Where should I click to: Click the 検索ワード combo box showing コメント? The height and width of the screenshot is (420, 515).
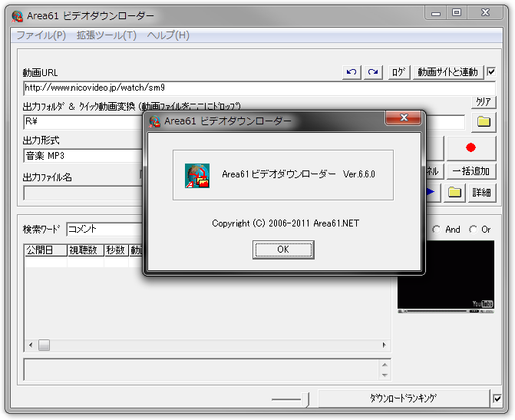tap(104, 229)
